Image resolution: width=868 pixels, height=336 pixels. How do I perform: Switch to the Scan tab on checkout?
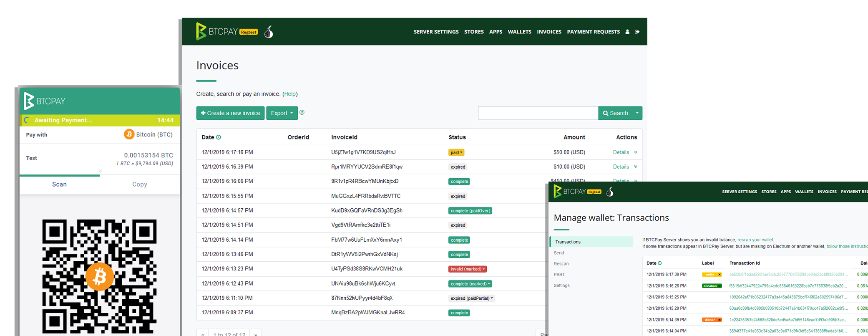click(59, 184)
